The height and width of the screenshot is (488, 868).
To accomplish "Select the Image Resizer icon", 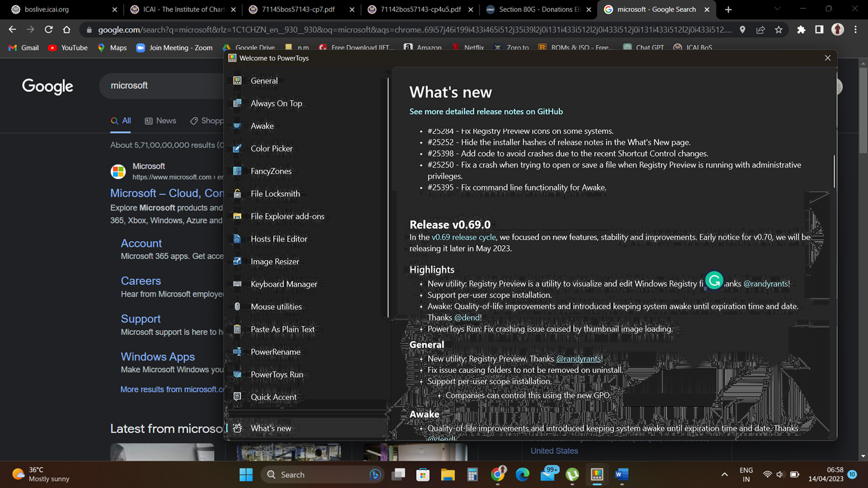I will tap(237, 261).
